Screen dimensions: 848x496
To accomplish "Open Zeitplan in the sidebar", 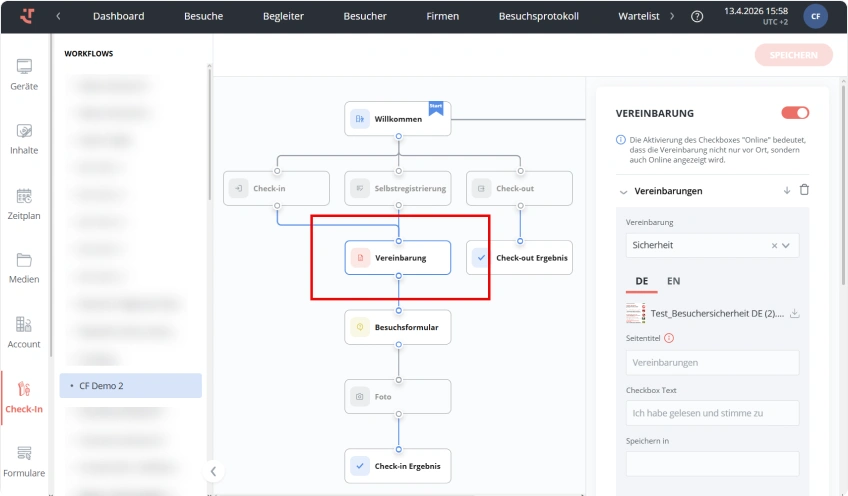I will pyautogui.click(x=24, y=204).
